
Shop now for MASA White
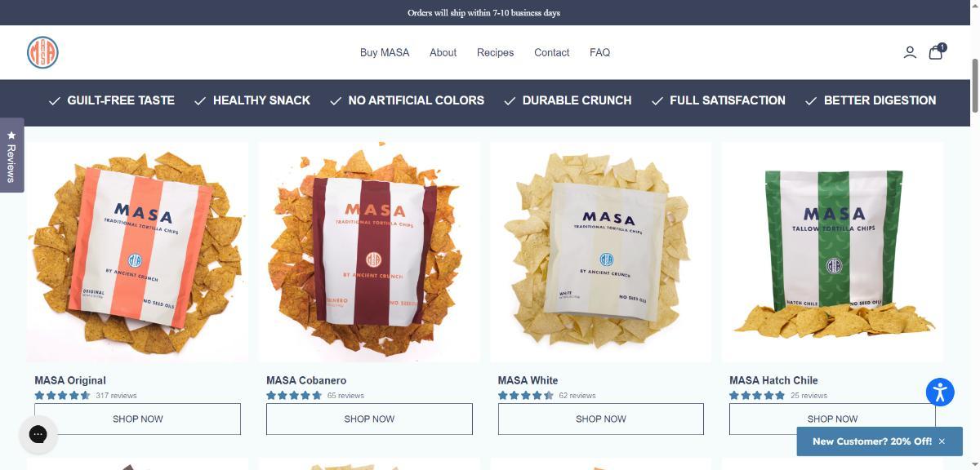pos(601,419)
